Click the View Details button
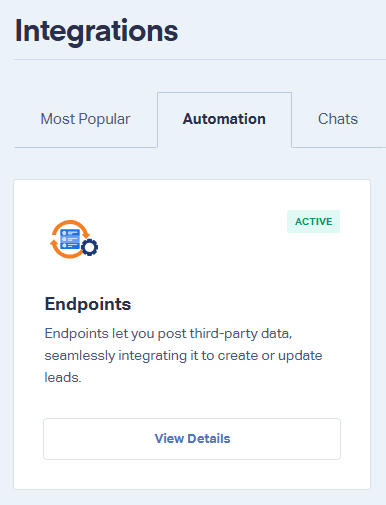Image resolution: width=386 pixels, height=505 pixels. click(192, 439)
